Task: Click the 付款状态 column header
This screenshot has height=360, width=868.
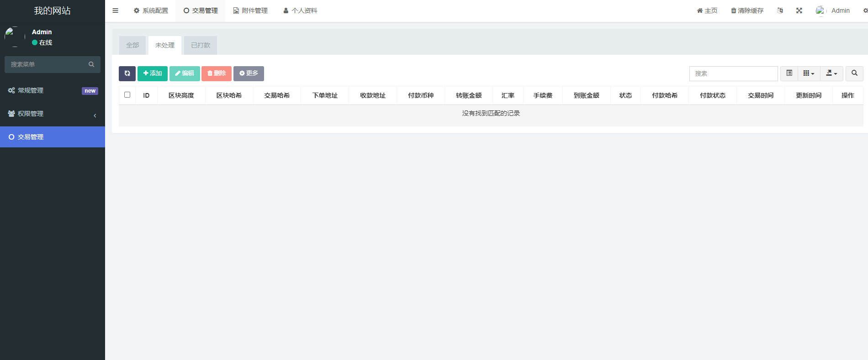Action: click(x=713, y=95)
